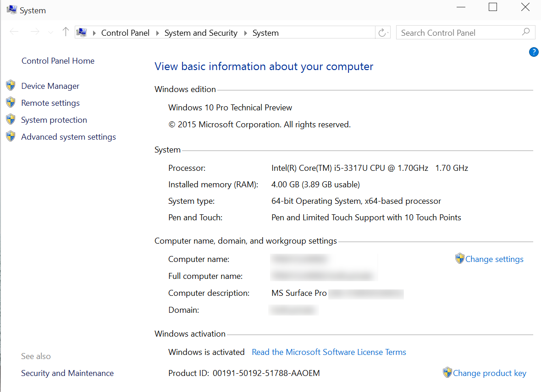Viewport: 541px width, 392px height.
Task: Click the System window title icon
Action: click(x=11, y=10)
